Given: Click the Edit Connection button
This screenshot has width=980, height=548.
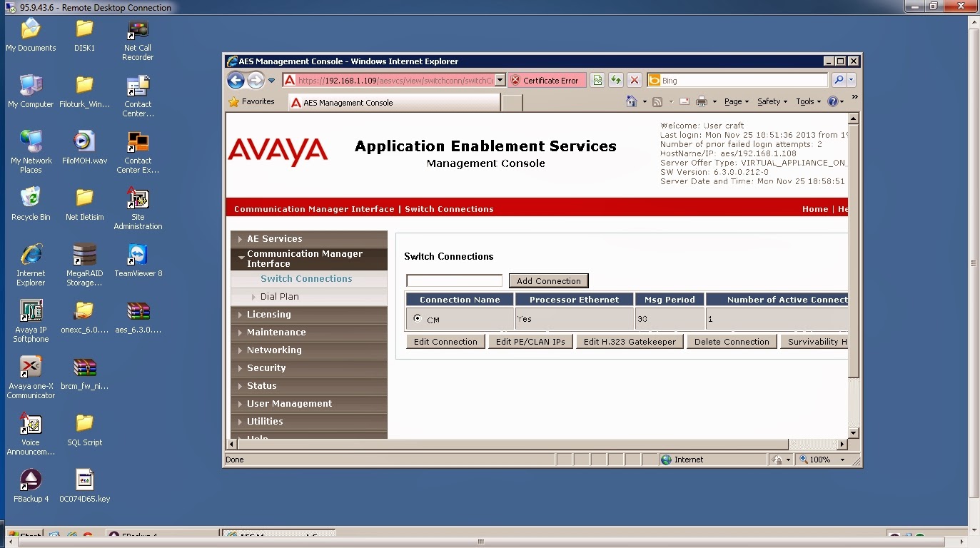Looking at the screenshot, I should click(x=445, y=342).
